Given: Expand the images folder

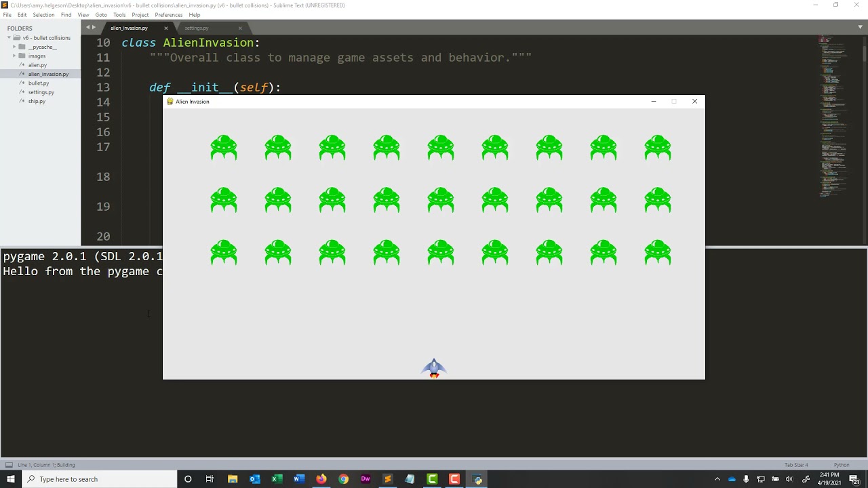Looking at the screenshot, I should [14, 56].
